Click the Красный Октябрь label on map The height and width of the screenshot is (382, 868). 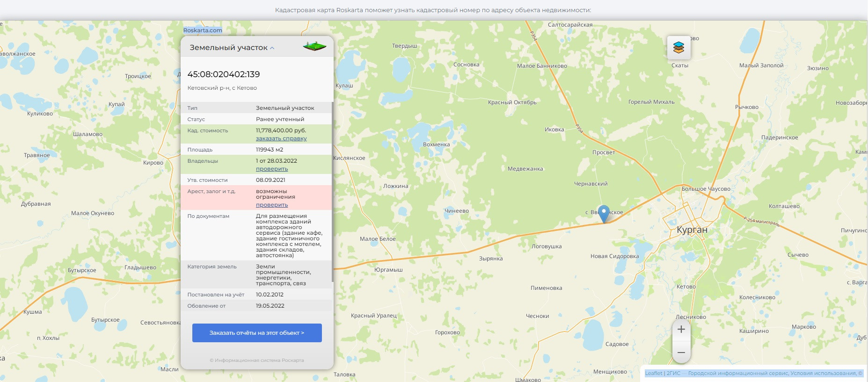click(x=512, y=102)
